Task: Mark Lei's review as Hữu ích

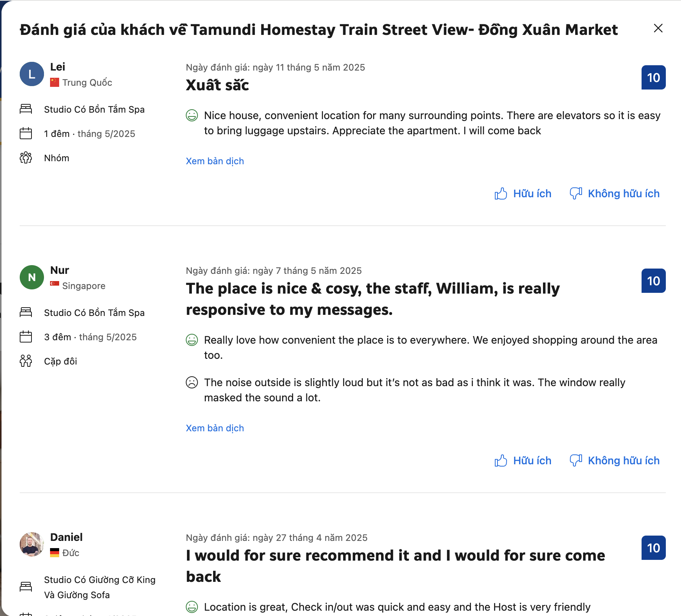Action: tap(532, 194)
